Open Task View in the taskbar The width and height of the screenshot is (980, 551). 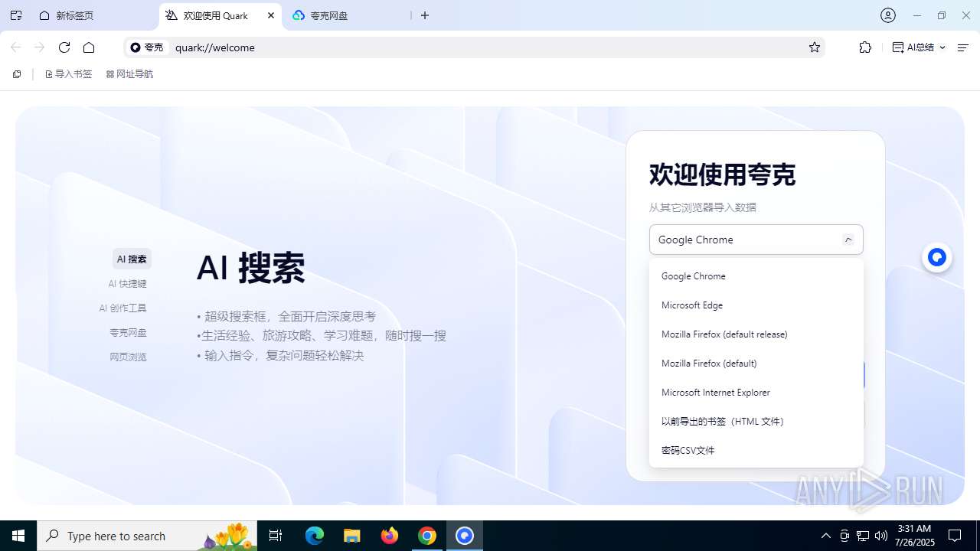(276, 536)
